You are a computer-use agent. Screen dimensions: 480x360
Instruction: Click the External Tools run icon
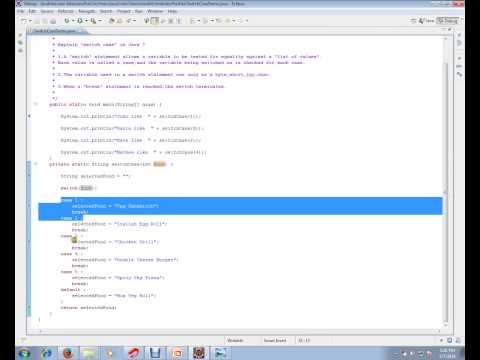tap(93, 21)
